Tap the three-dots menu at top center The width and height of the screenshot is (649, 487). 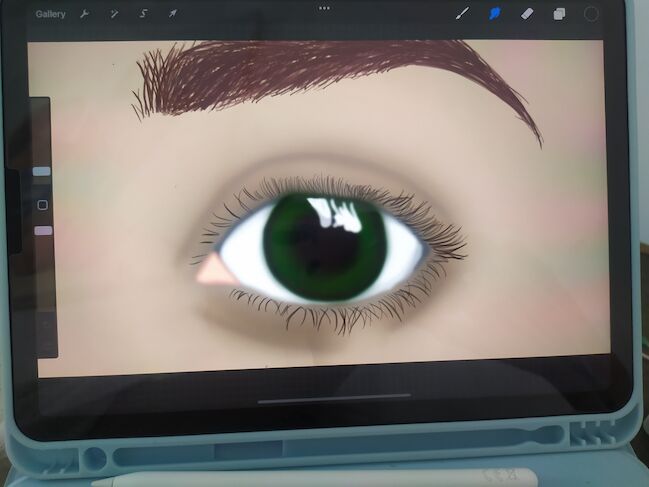[324, 8]
